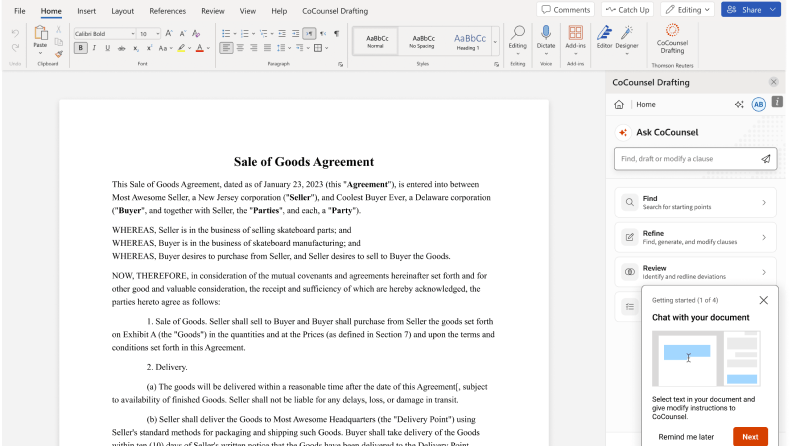Click the Format Painter icon

[59, 54]
